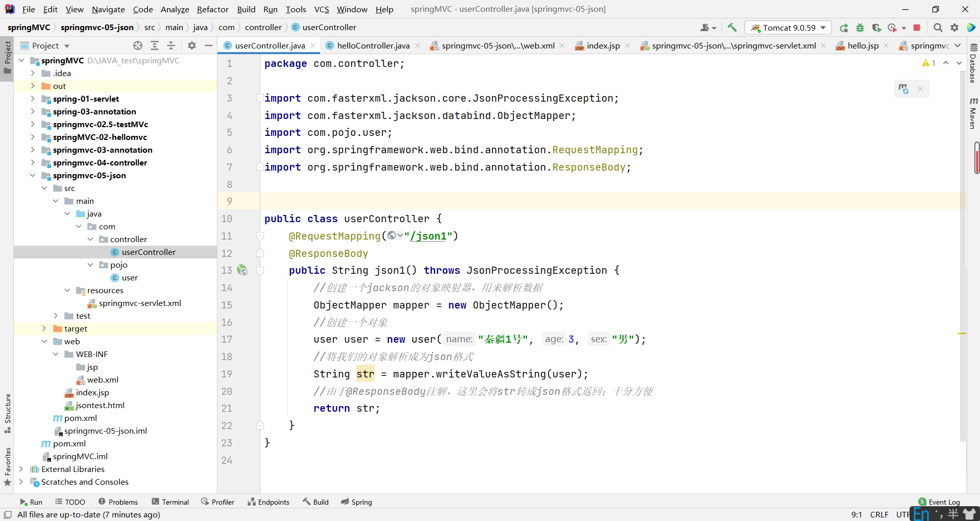The width and height of the screenshot is (980, 521).
Task: Open the Spring tool window
Action: point(356,502)
